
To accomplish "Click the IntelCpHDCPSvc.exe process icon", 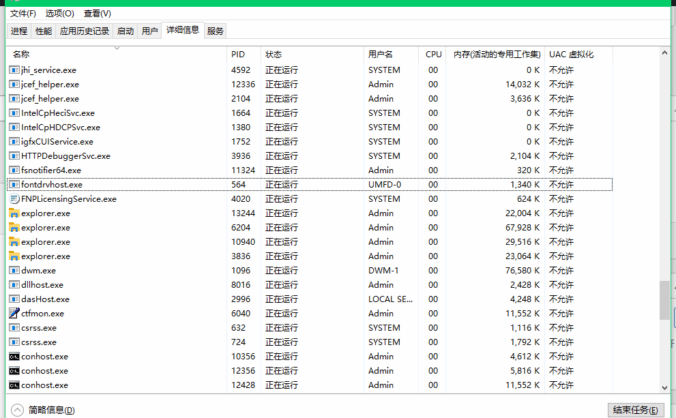I will [x=14, y=127].
